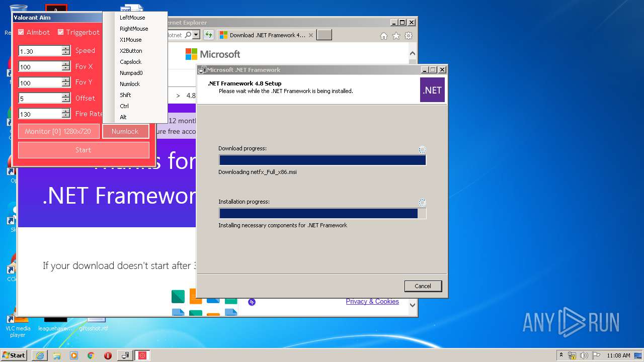
Task: Click the Speed value field showing 1.30
Action: coord(40,51)
